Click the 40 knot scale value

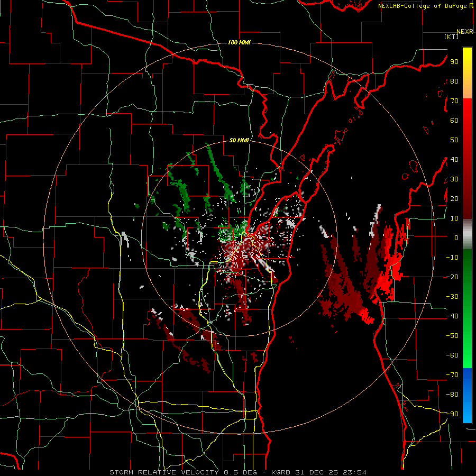pos(454,160)
